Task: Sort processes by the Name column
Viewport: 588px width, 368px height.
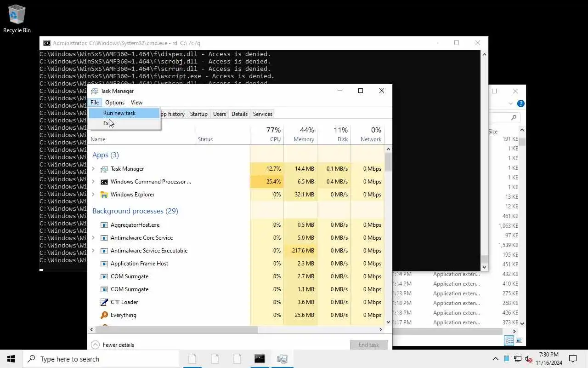Action: point(141,134)
